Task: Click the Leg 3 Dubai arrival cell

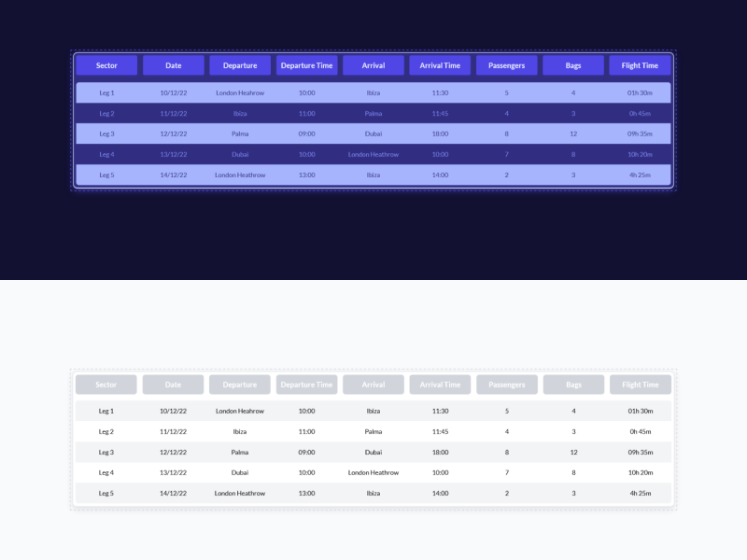Action: 373,133
